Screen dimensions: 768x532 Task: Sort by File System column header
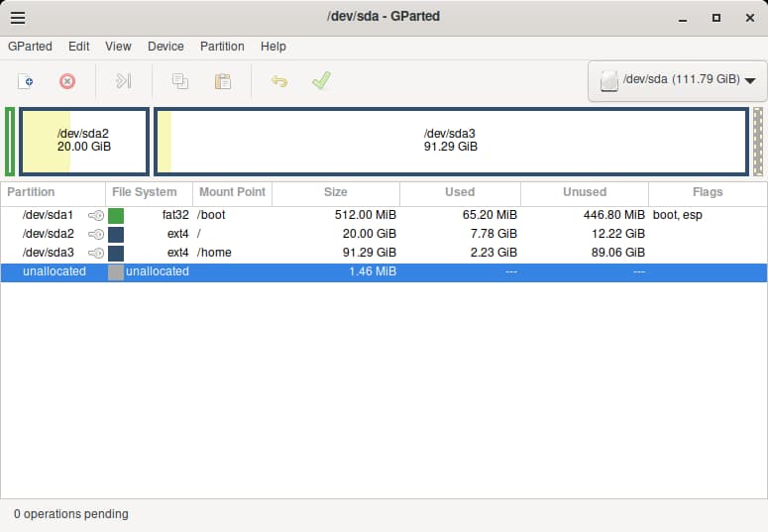tap(149, 192)
